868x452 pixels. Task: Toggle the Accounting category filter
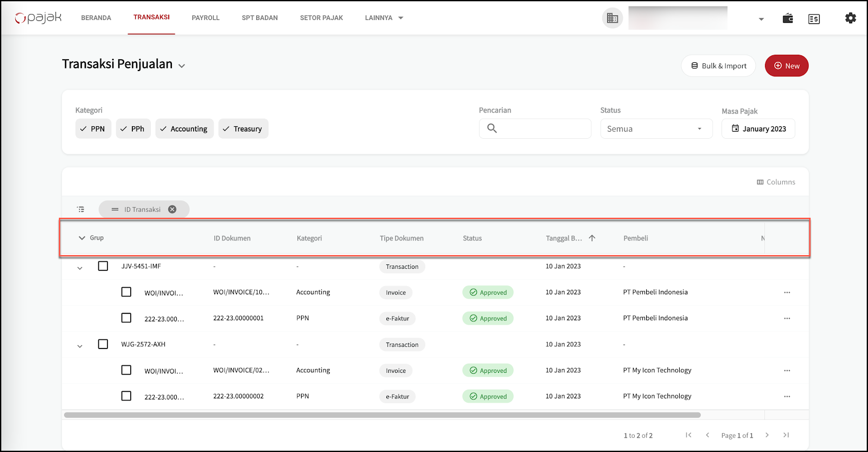184,128
